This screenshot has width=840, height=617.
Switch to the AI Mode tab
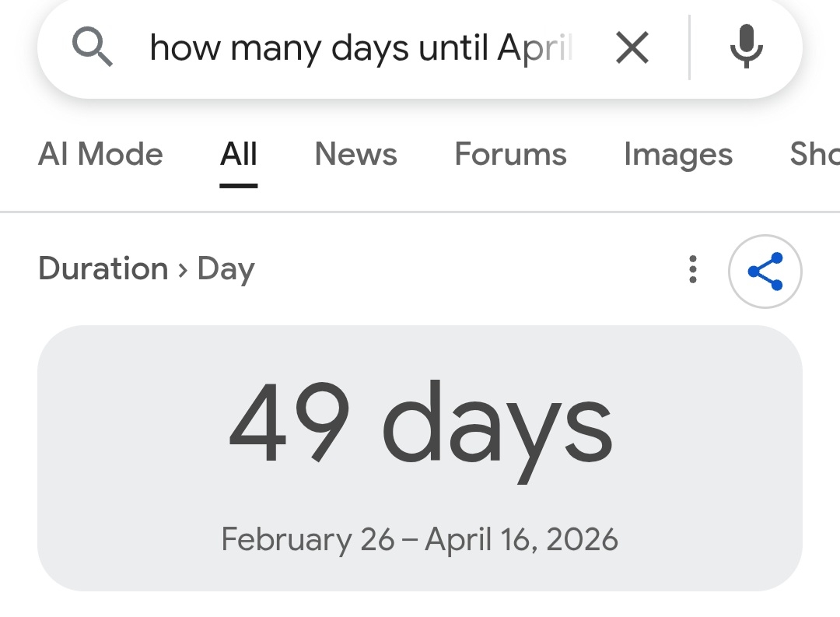100,154
